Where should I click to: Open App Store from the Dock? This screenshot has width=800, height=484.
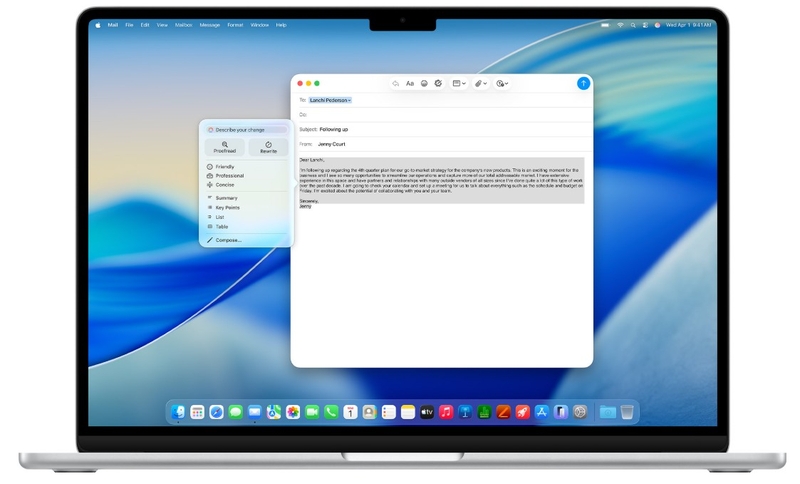(541, 412)
